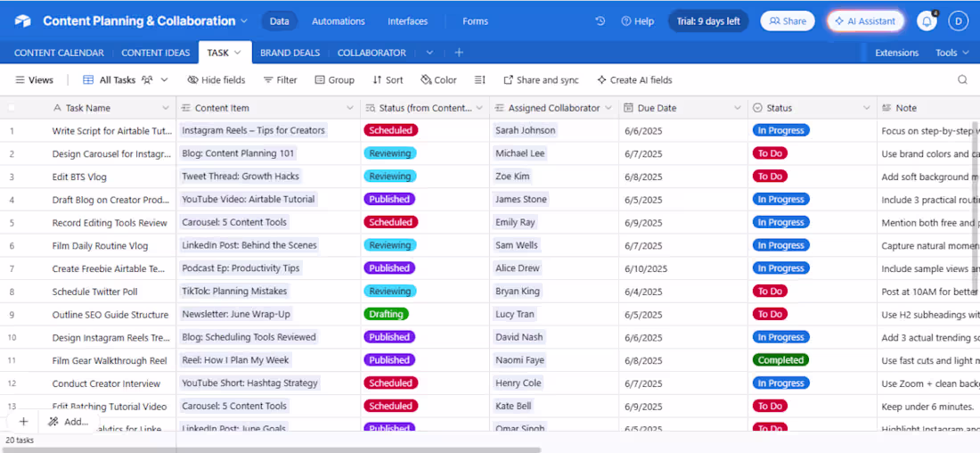Switch to the BRAND DEALS tab
The height and width of the screenshot is (453, 980).
290,53
